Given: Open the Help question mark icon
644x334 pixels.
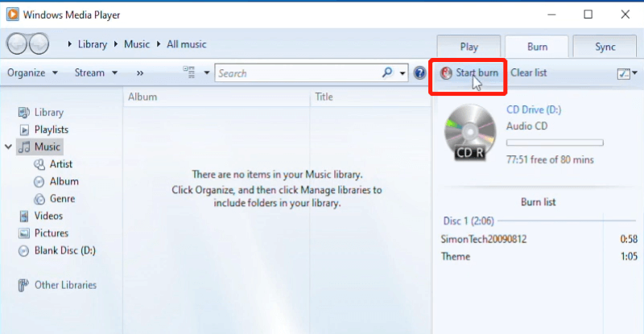Looking at the screenshot, I should [x=419, y=73].
